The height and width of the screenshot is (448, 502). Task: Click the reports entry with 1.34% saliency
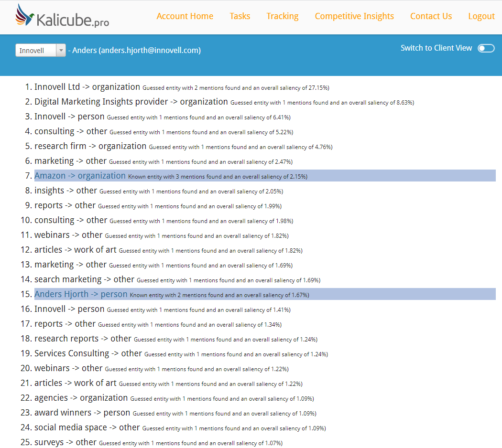coord(158,324)
